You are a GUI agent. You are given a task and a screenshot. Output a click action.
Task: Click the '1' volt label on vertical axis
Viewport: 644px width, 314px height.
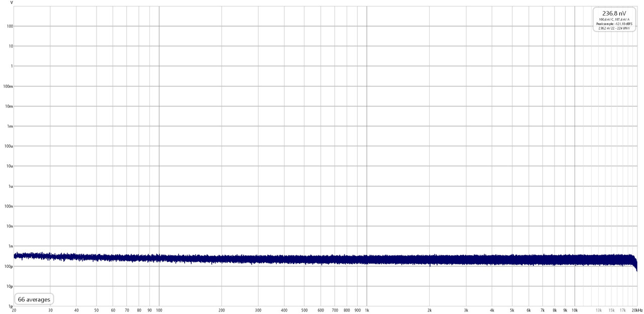tap(12, 66)
